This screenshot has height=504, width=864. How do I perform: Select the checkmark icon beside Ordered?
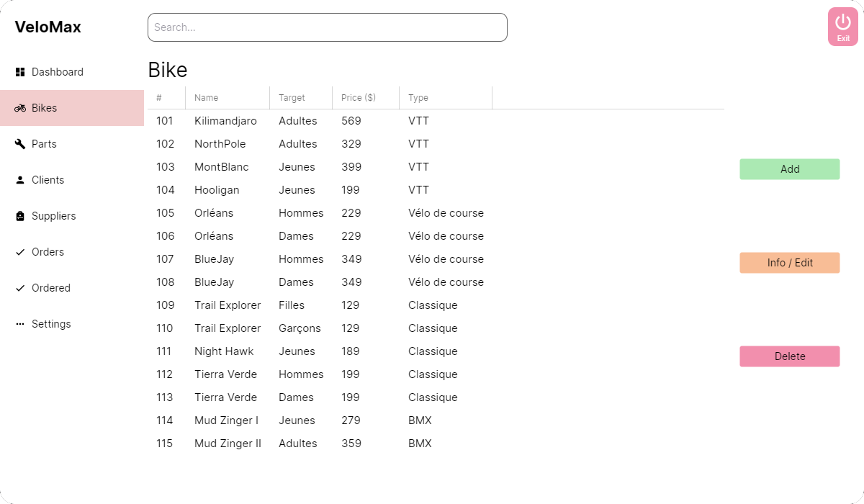pos(19,288)
